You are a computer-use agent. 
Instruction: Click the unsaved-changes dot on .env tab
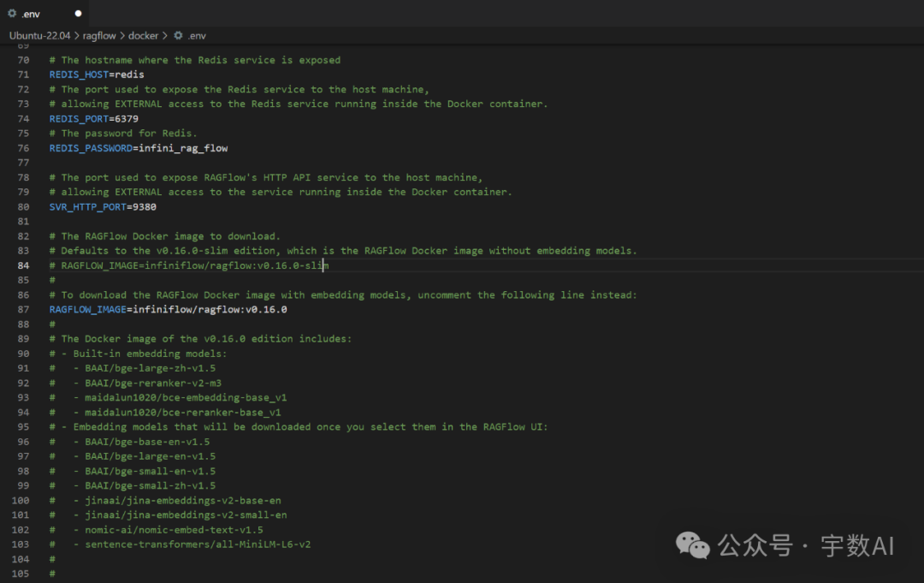78,13
